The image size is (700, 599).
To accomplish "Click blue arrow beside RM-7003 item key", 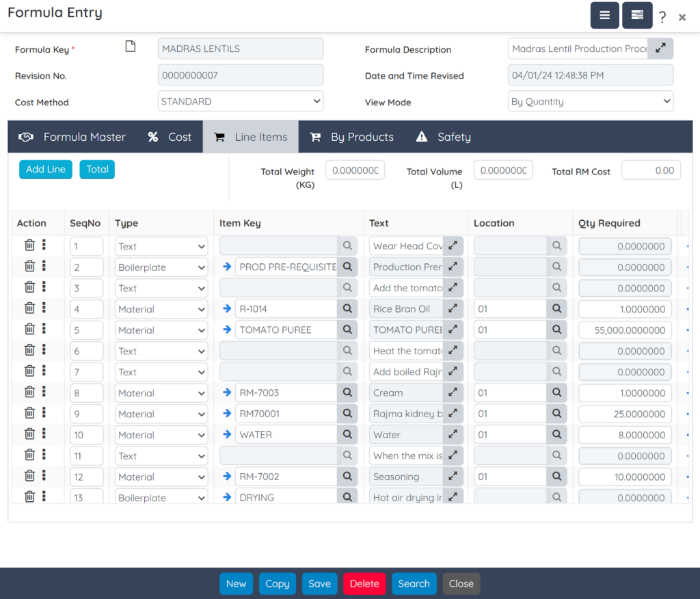I will click(x=227, y=393).
